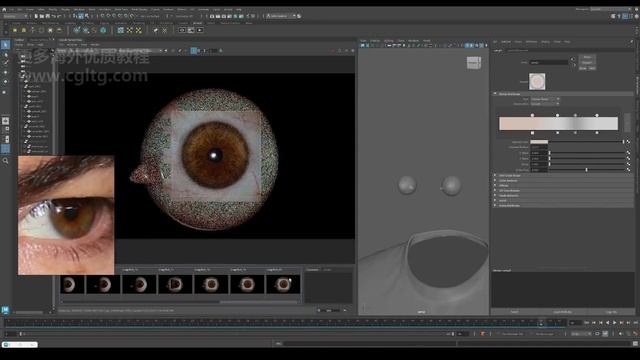Click the first yellow cross-arrows shelf icon
This screenshot has height=360, width=640.
click(129, 30)
